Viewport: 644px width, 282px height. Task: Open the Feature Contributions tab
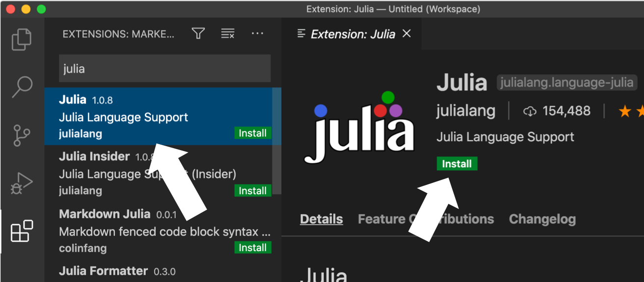tap(426, 219)
